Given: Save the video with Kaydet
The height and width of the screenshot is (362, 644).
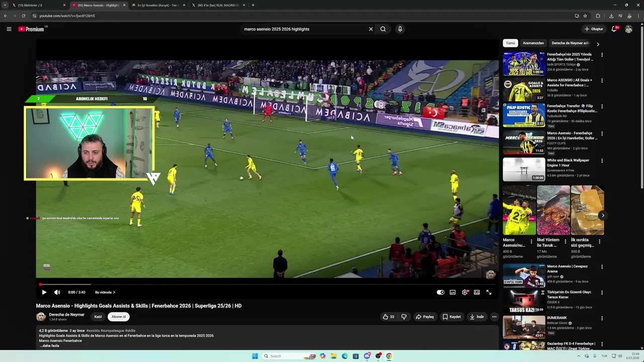Looking at the screenshot, I should coord(452,317).
